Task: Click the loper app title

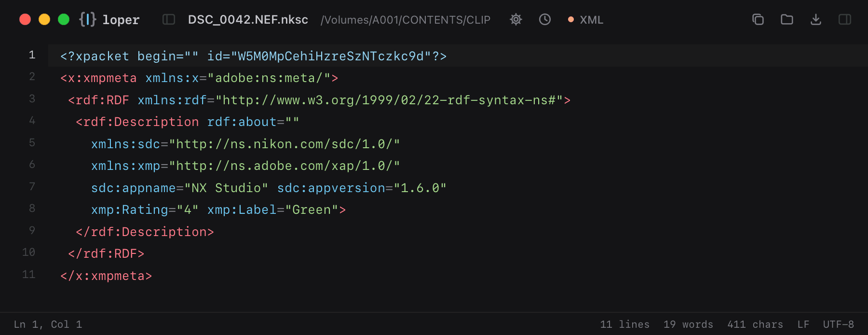Action: click(121, 20)
